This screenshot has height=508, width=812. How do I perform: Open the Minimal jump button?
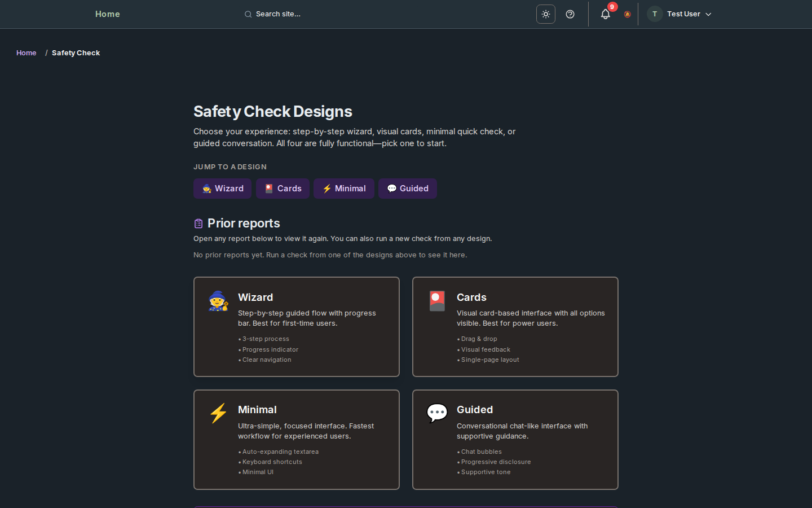[343, 189]
